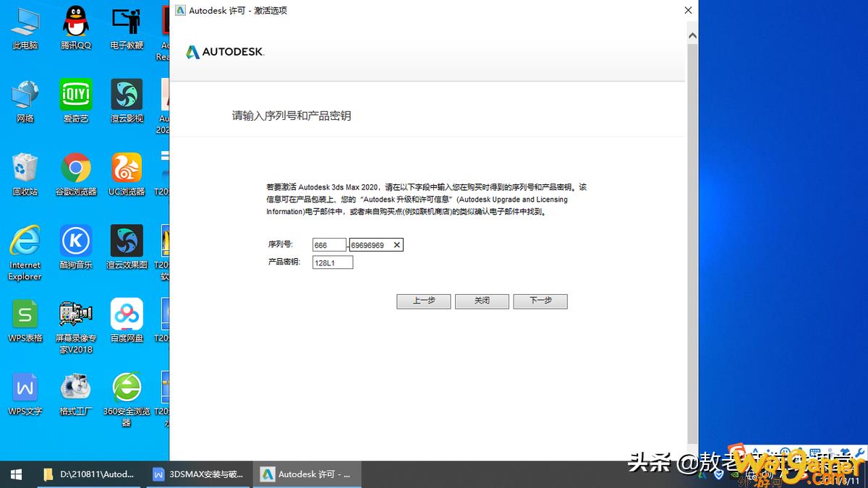Click the serial number prefix field 666
868x488 pixels.
[x=330, y=245]
